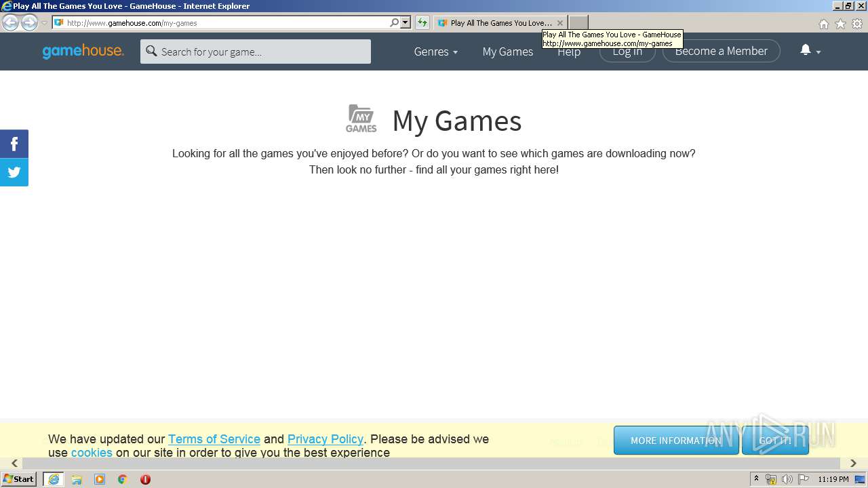The height and width of the screenshot is (488, 868).
Task: Click the Action Center flag icon
Action: (x=804, y=479)
